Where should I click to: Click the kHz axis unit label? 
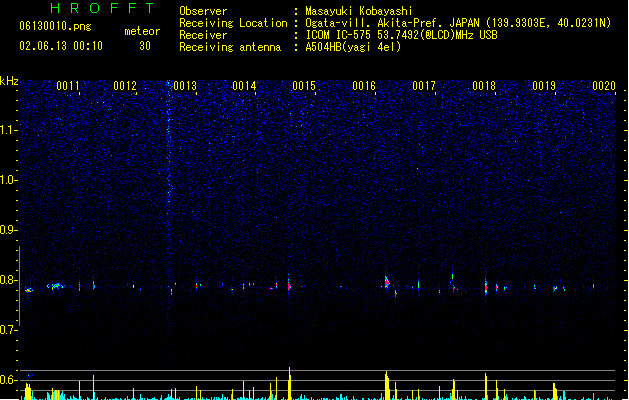(x=9, y=81)
